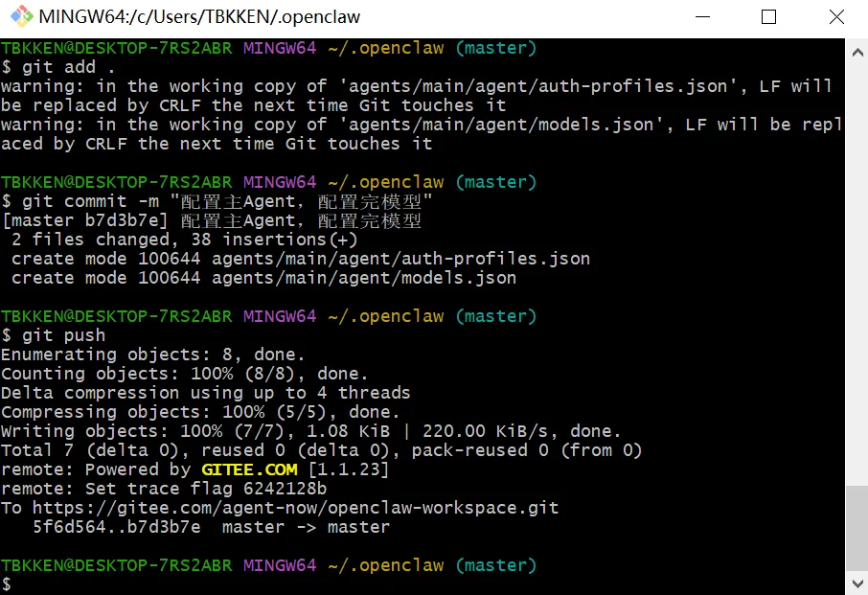Click the gitee.com openclaw-workspace.git URL
Image resolution: width=868 pixels, height=595 pixels.
click(x=296, y=508)
